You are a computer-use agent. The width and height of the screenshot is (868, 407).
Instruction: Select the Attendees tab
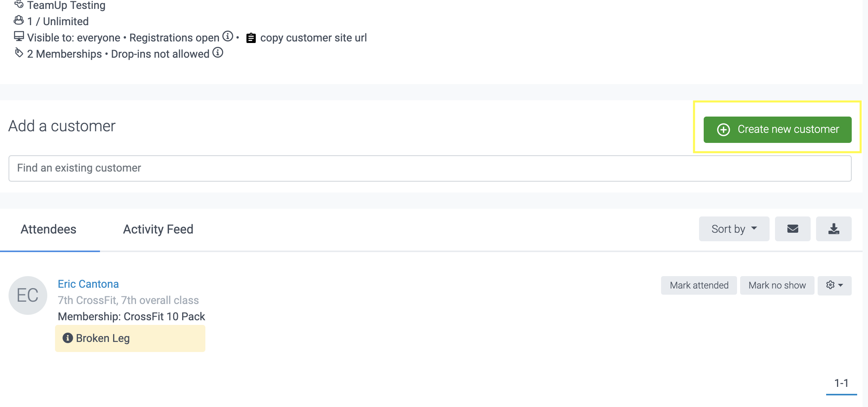coord(48,229)
